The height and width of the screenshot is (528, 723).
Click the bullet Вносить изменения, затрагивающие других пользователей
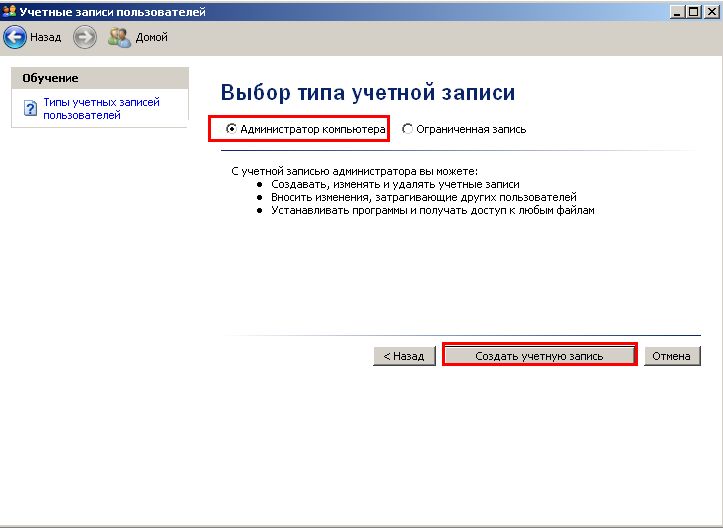point(424,197)
